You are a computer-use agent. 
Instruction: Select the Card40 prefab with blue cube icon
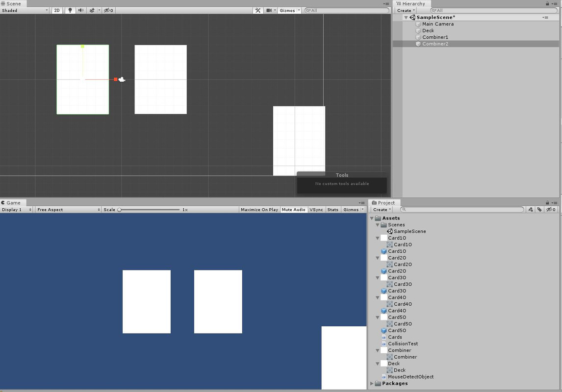pyautogui.click(x=393, y=311)
